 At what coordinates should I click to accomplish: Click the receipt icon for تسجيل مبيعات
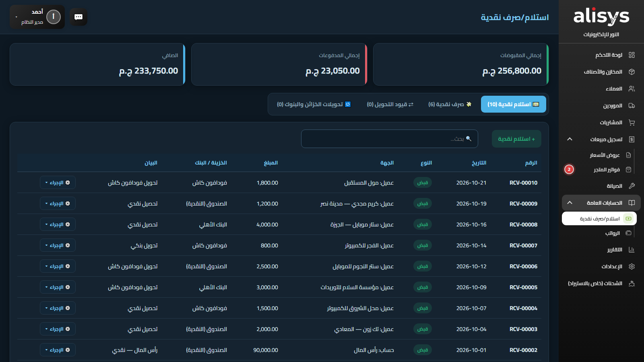pos(632,139)
